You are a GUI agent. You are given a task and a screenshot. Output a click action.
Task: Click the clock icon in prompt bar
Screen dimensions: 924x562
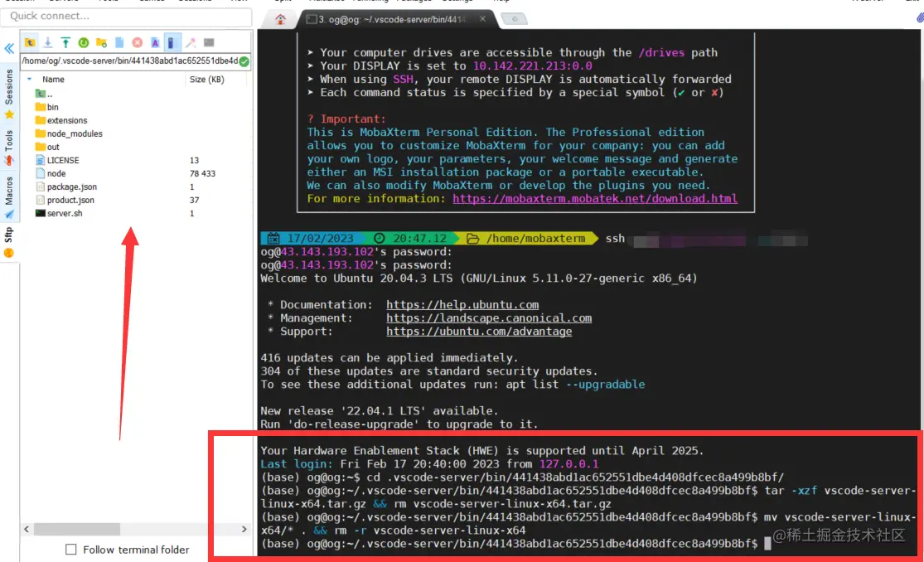(380, 238)
